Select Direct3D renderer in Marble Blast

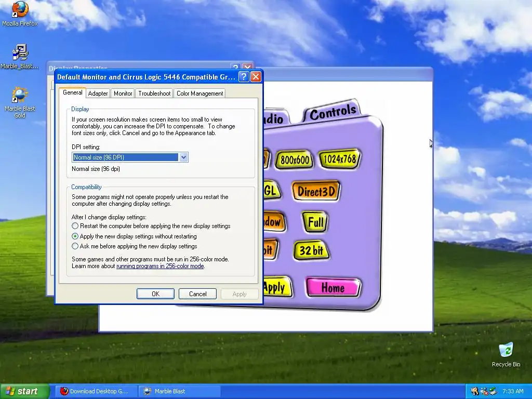point(316,191)
